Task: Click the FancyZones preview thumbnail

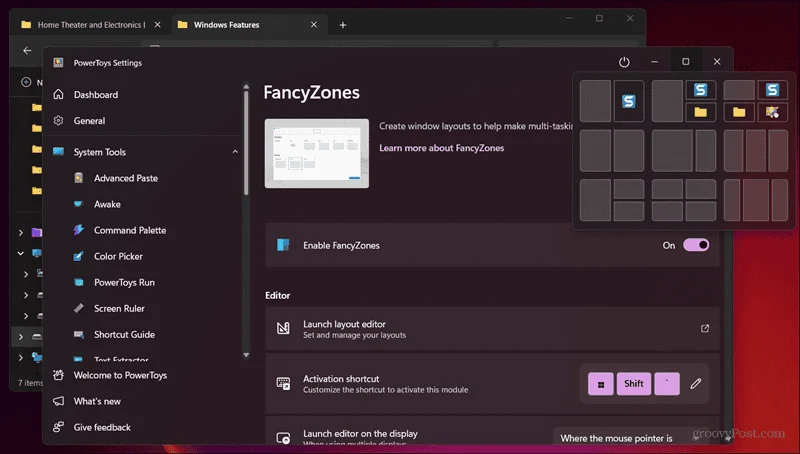Action: (316, 154)
